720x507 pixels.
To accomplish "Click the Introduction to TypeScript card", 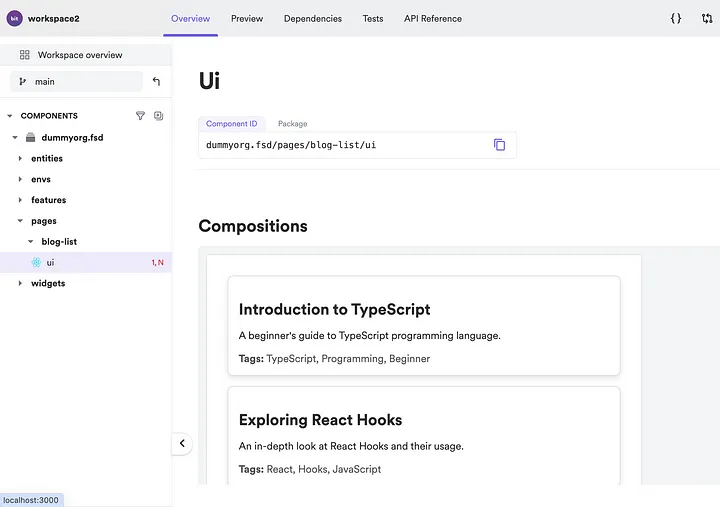I will tap(424, 326).
